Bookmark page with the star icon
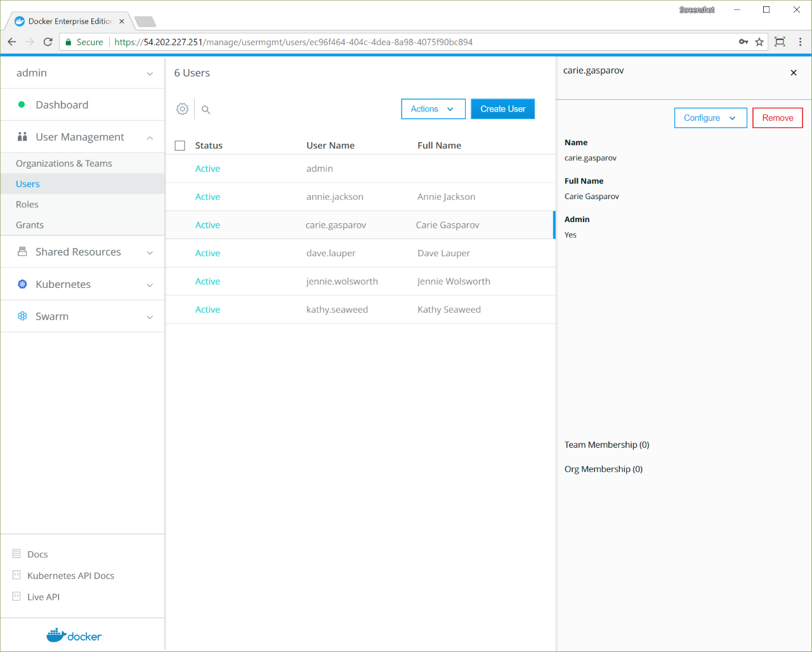Screen dimensions: 812x652 point(759,42)
